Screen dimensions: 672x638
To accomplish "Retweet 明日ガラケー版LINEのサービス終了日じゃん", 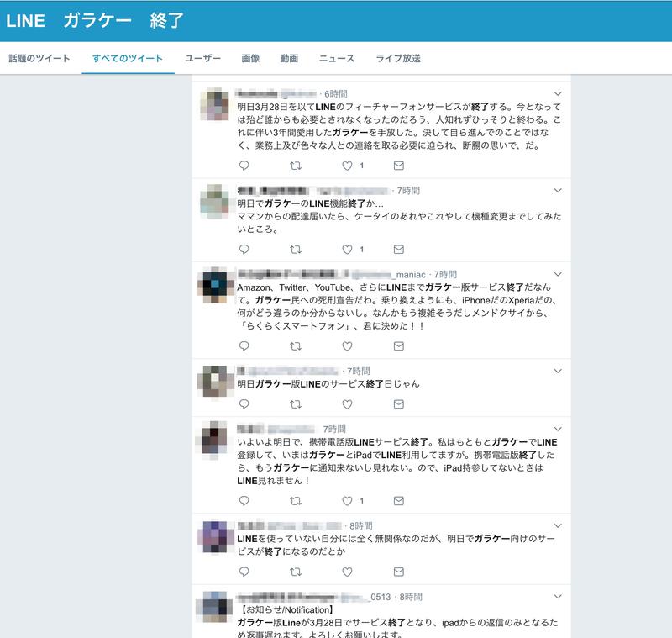I will (x=296, y=403).
